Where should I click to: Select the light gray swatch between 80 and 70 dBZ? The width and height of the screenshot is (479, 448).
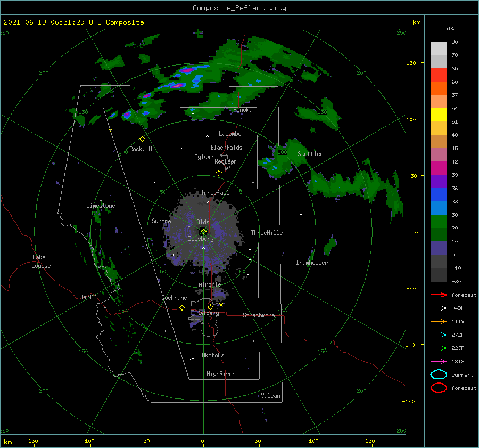439,48
